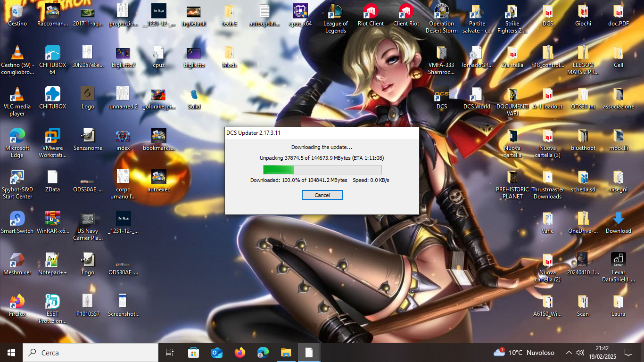Select the tech E folder icon
This screenshot has height=362, width=644.
(x=229, y=15)
